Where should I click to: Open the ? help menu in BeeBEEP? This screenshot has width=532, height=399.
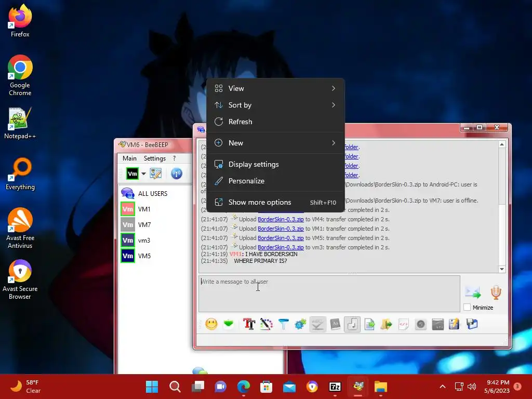click(175, 158)
